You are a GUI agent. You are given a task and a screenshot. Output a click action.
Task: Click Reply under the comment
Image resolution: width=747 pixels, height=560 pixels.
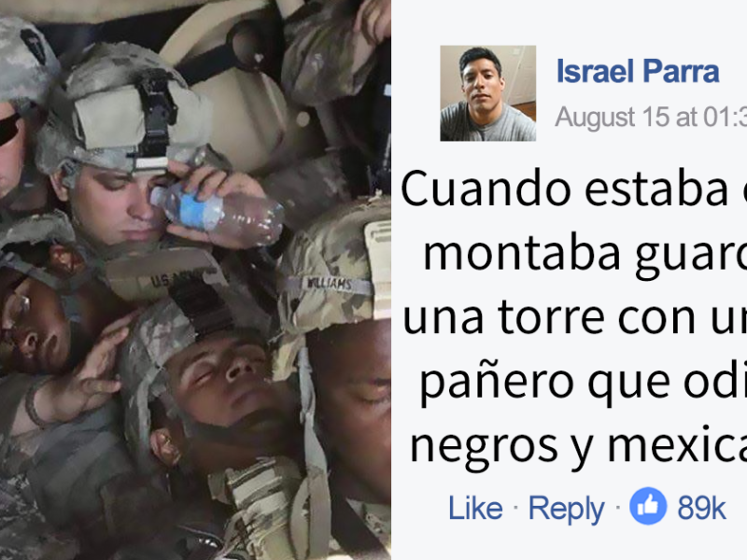tap(567, 509)
